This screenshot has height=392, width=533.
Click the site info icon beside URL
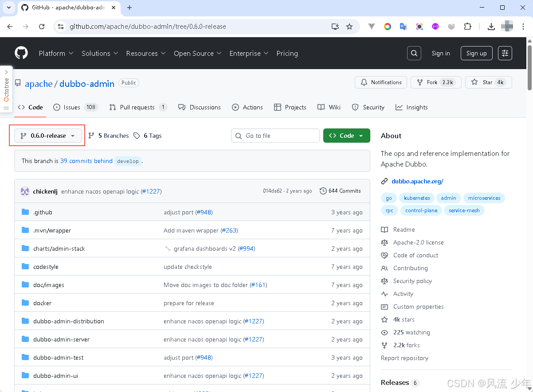[61, 27]
